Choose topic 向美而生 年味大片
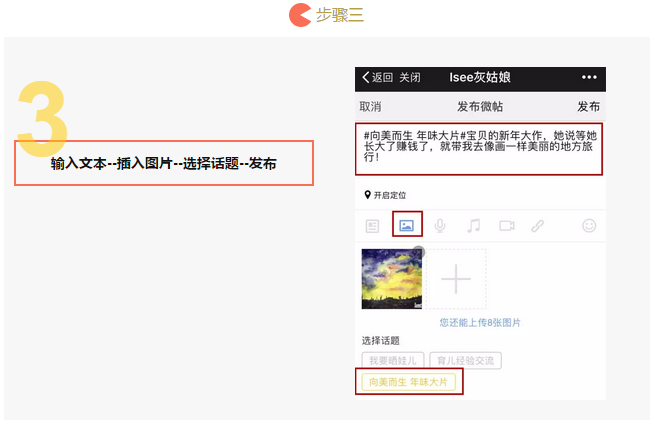Screen dimensions: 655x429 (x=408, y=382)
